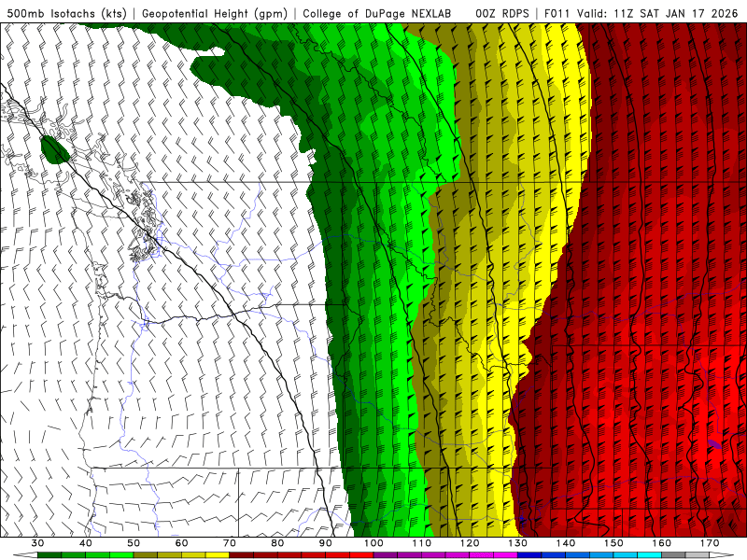The image size is (747, 560).
Task: Click the '110' label on the color scale
Action: point(422,543)
